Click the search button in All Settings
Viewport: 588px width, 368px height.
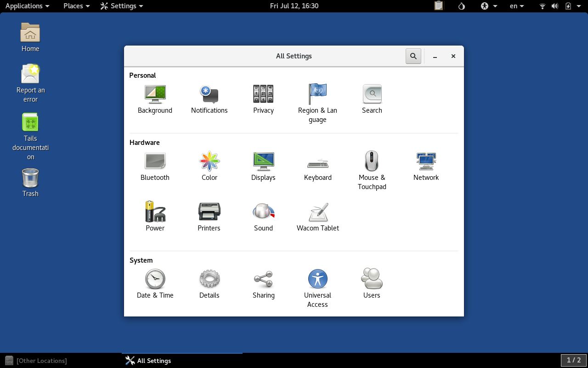pyautogui.click(x=413, y=56)
